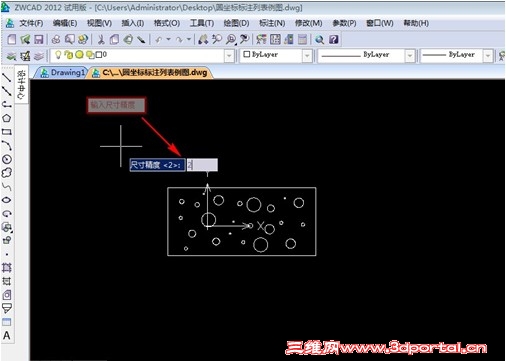Expand the ByLayer color dropdown

pos(307,56)
